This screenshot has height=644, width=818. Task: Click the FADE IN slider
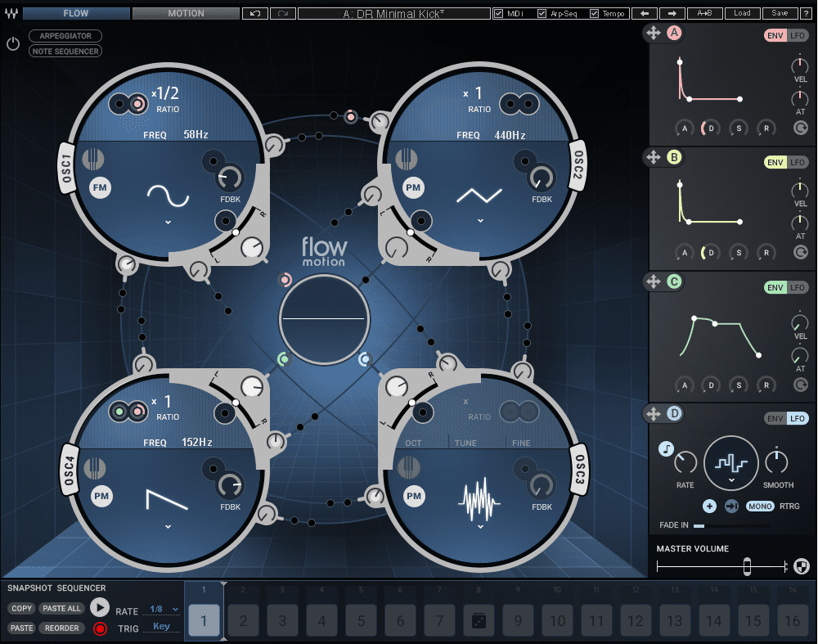731,525
